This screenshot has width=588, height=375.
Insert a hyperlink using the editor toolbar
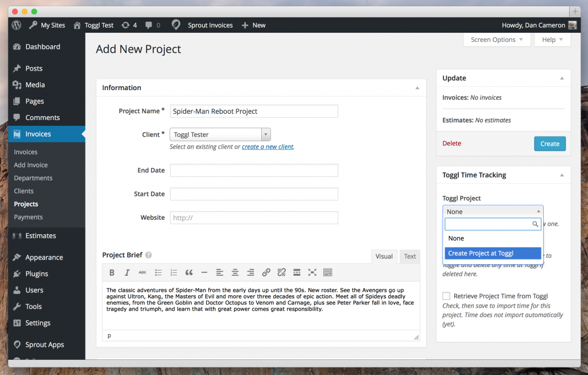click(266, 272)
